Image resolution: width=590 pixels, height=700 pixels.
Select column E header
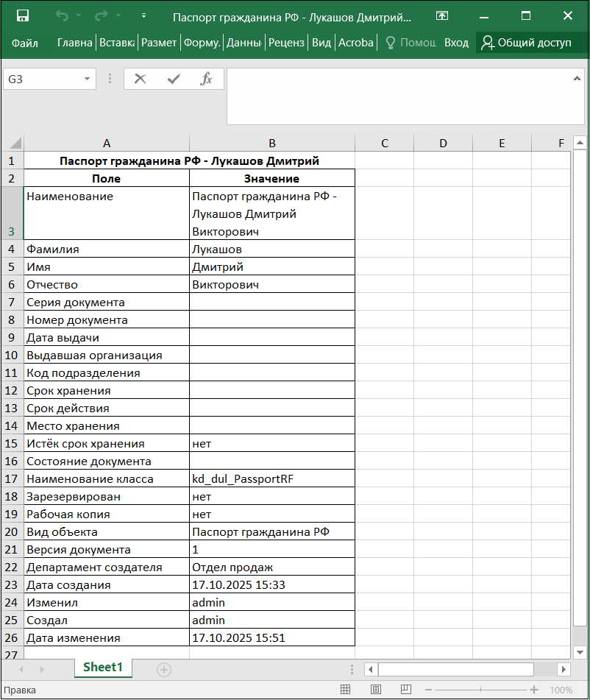[x=502, y=144]
